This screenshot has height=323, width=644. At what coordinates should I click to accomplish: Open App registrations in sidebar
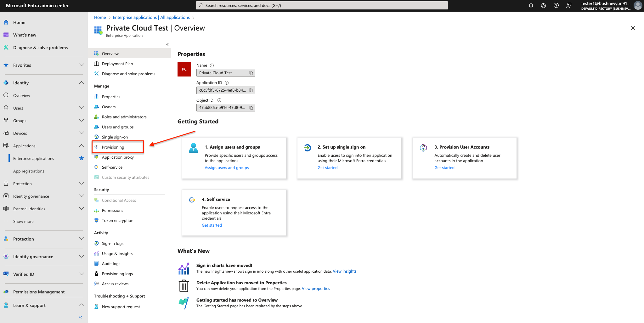coord(29,171)
